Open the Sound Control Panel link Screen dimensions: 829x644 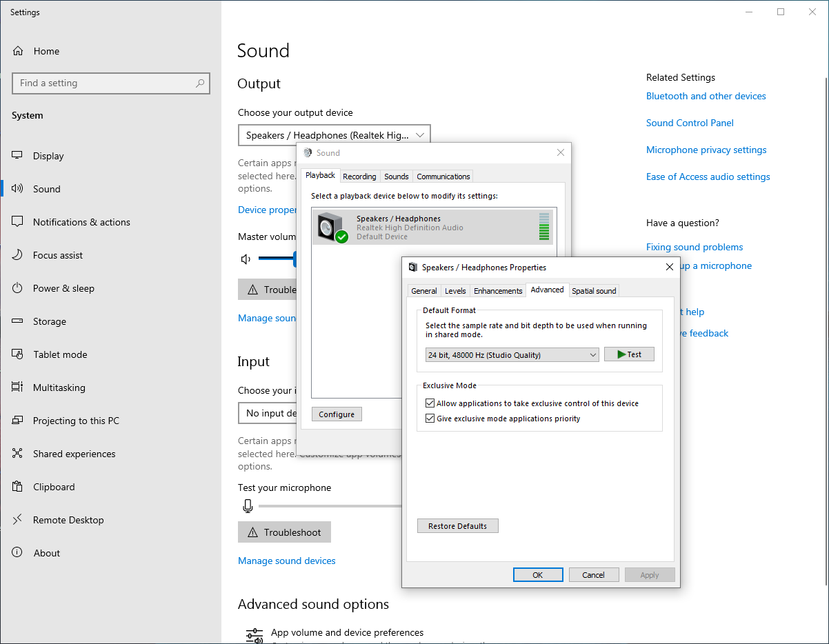(690, 123)
